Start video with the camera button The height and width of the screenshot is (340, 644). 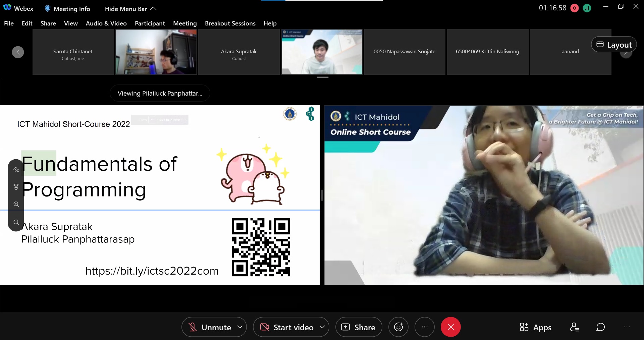pyautogui.click(x=287, y=327)
